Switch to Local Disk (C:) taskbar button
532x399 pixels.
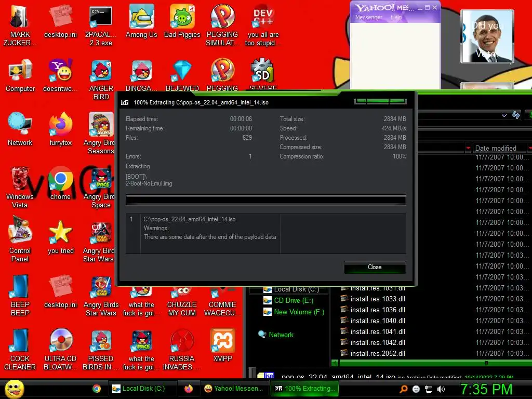pyautogui.click(x=142, y=389)
